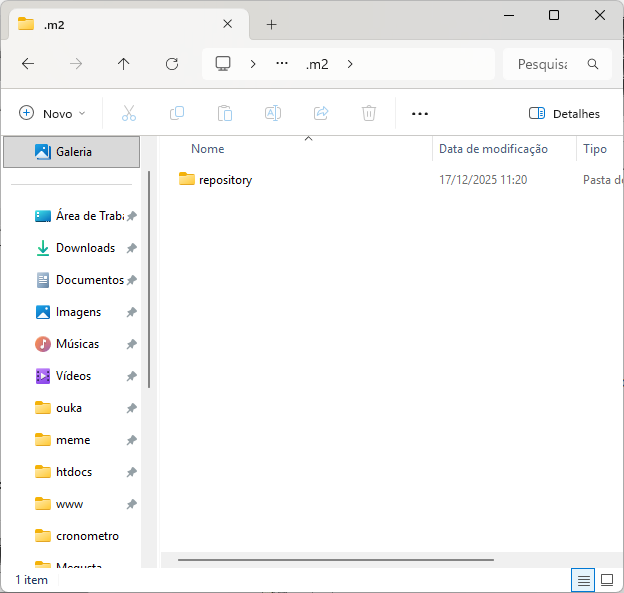624x593 pixels.
Task: Open the See more options menu
Action: (x=420, y=113)
